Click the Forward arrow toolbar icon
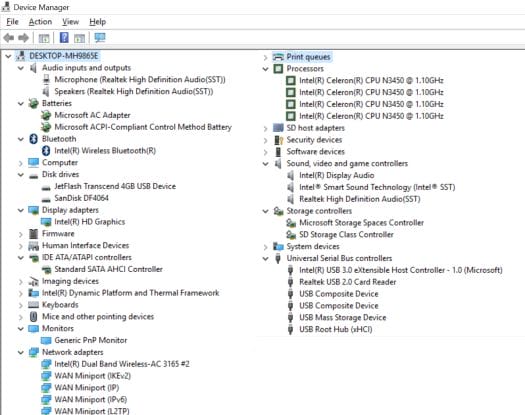Screen dimensions: 525x415 point(23,38)
